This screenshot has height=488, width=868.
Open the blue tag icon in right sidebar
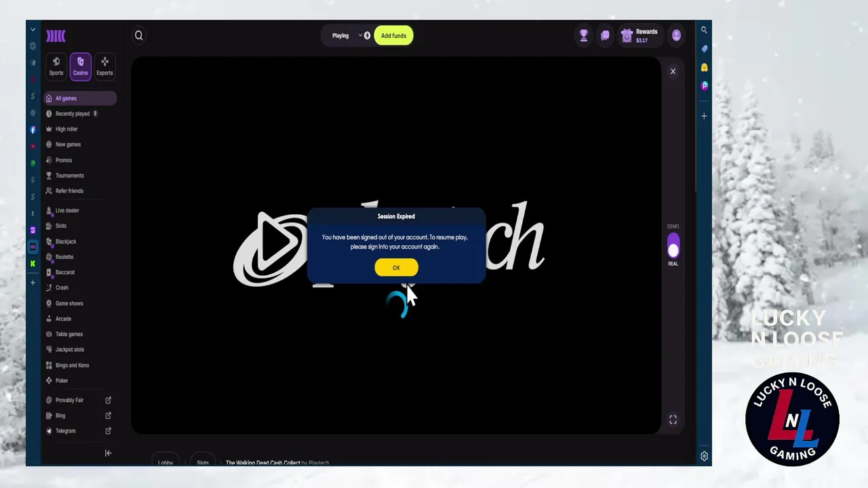tap(704, 49)
